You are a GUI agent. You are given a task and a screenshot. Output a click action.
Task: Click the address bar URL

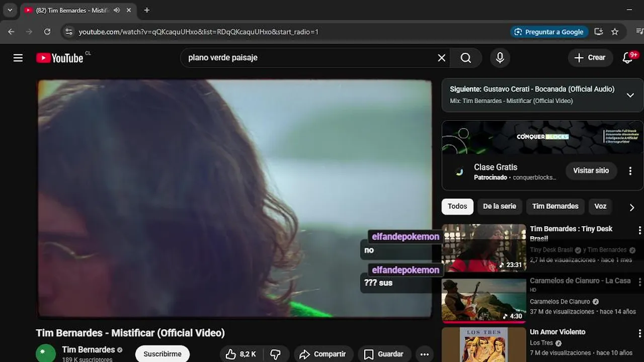point(199,32)
